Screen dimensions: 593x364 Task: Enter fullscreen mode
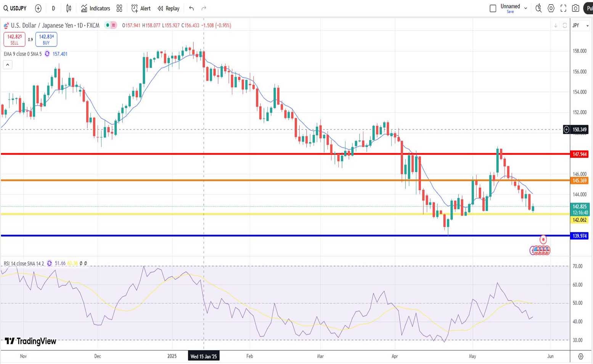tap(563, 8)
